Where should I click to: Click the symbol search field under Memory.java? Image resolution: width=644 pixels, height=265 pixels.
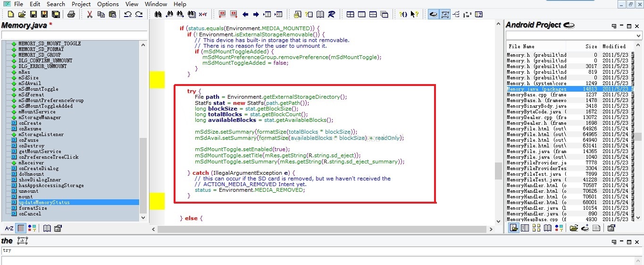point(74,35)
